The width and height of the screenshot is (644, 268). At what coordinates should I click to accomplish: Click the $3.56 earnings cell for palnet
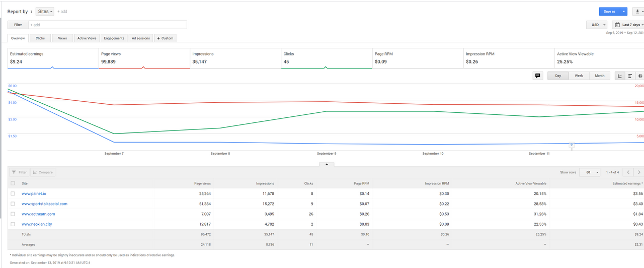coord(637,193)
